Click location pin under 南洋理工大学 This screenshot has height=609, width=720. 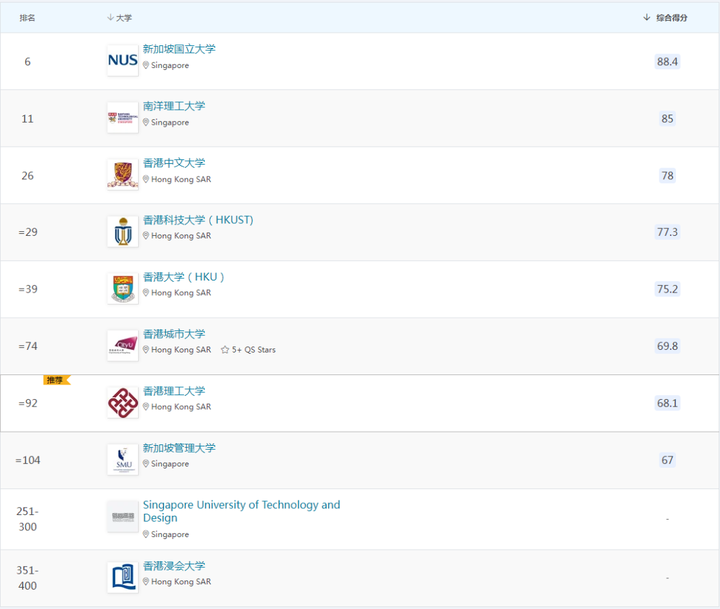click(146, 122)
